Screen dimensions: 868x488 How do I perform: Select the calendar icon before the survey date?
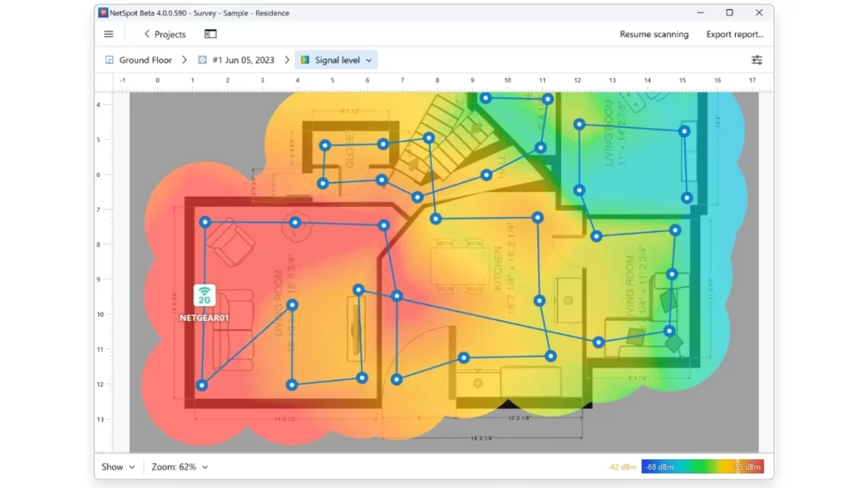click(x=200, y=59)
